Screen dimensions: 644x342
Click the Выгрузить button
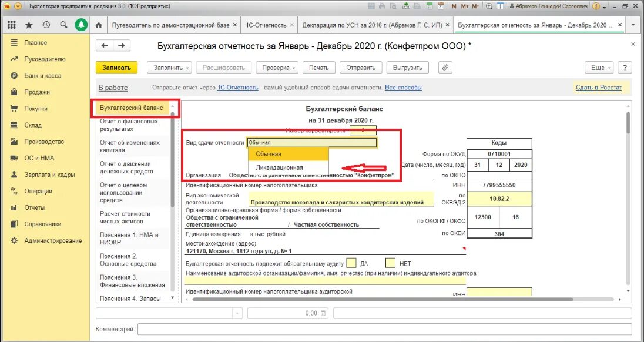(x=408, y=68)
